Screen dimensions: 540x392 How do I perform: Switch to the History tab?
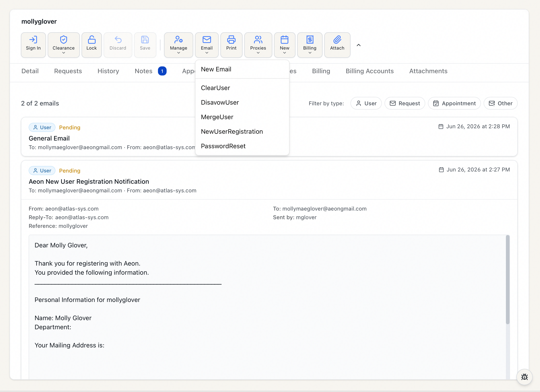tap(108, 71)
